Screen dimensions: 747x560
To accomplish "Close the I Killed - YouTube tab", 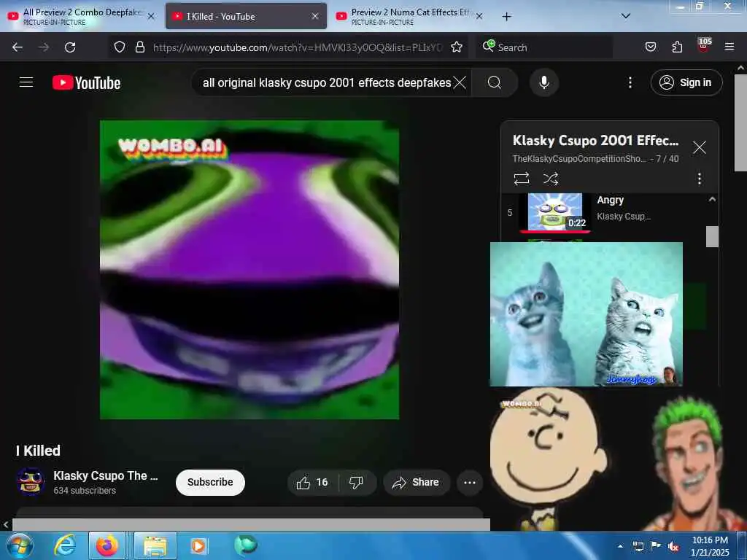I will [x=315, y=16].
